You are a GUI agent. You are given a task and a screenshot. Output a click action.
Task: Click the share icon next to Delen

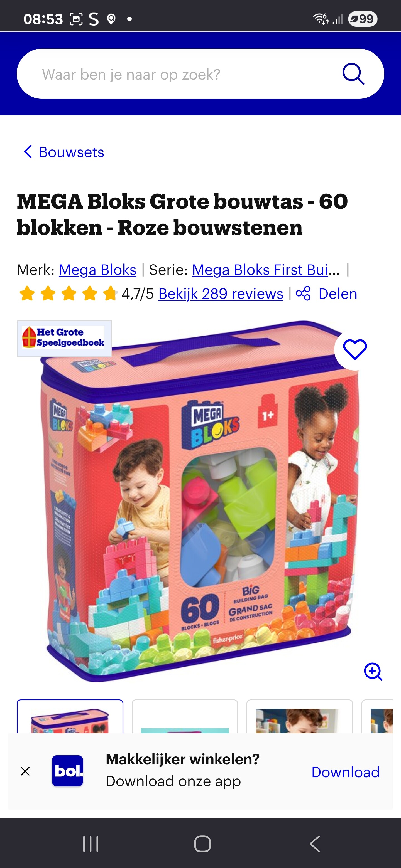click(303, 294)
